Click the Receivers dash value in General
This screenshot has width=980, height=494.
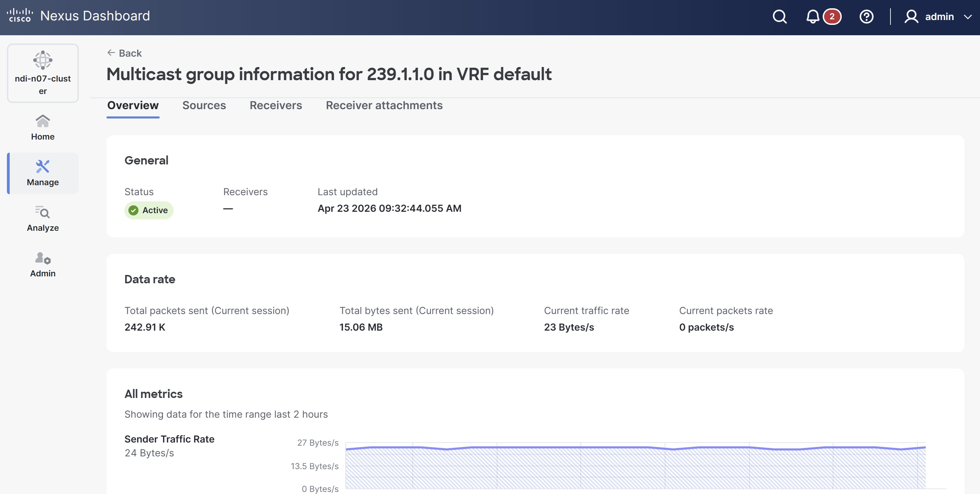228,208
